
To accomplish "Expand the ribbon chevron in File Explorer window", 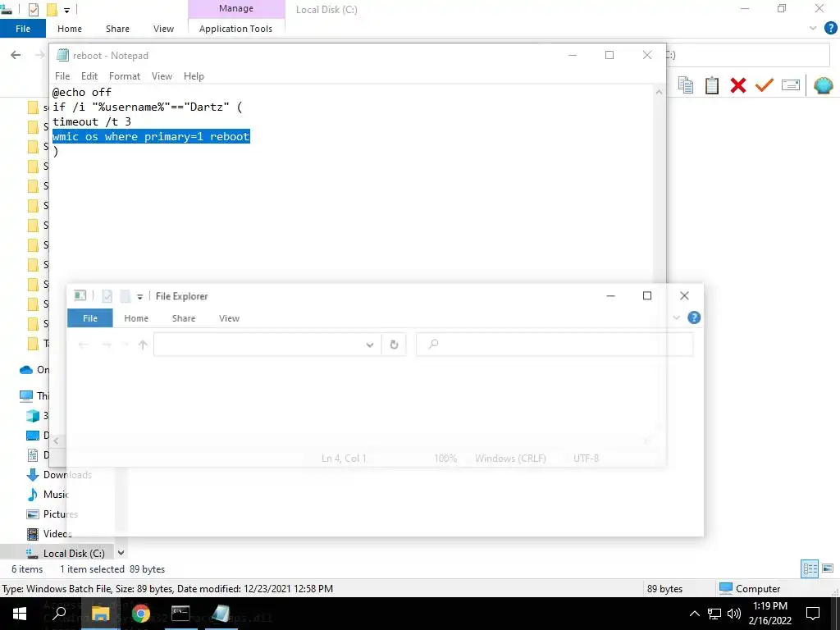I will tap(676, 317).
